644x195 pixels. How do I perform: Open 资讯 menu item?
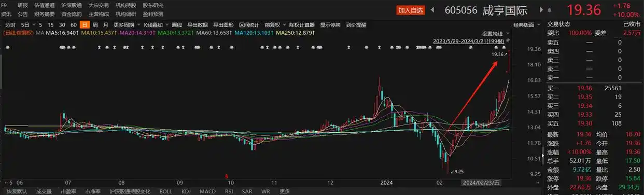[6, 14]
